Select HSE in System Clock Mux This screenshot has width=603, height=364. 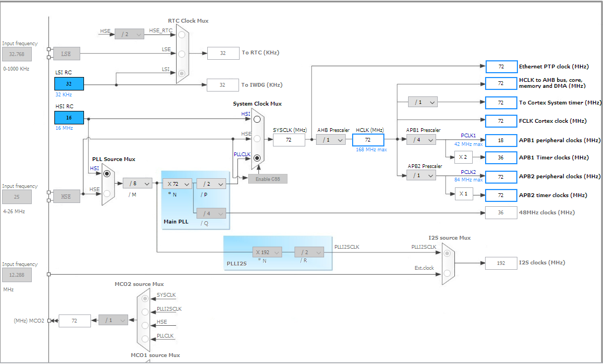(257, 138)
